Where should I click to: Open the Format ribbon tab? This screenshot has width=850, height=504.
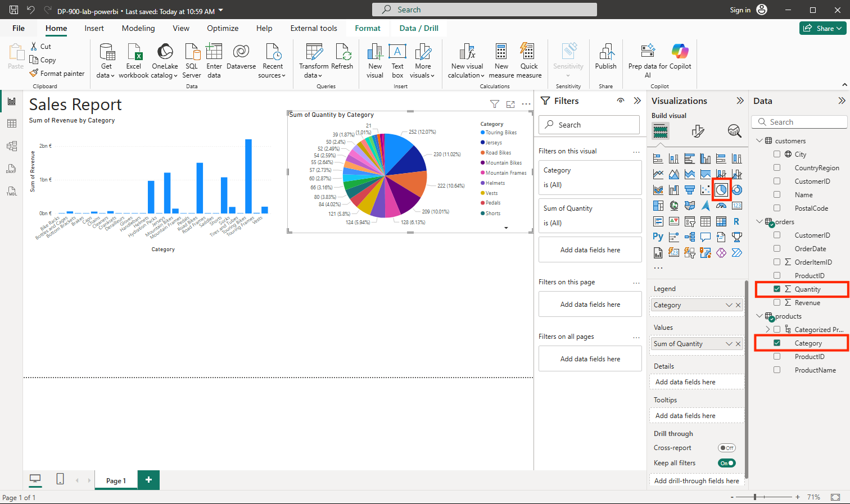(x=368, y=28)
